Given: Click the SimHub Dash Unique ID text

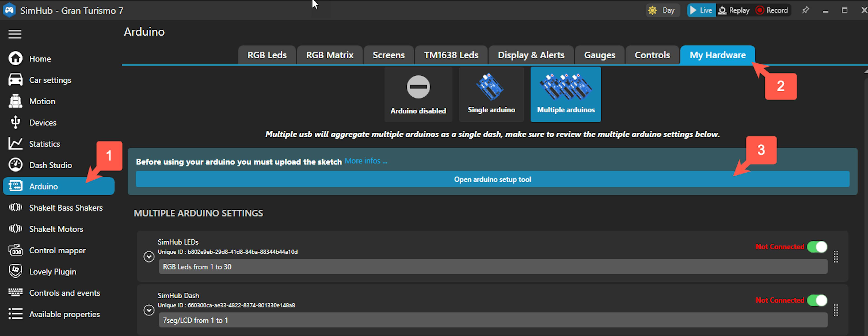Looking at the screenshot, I should (226, 305).
